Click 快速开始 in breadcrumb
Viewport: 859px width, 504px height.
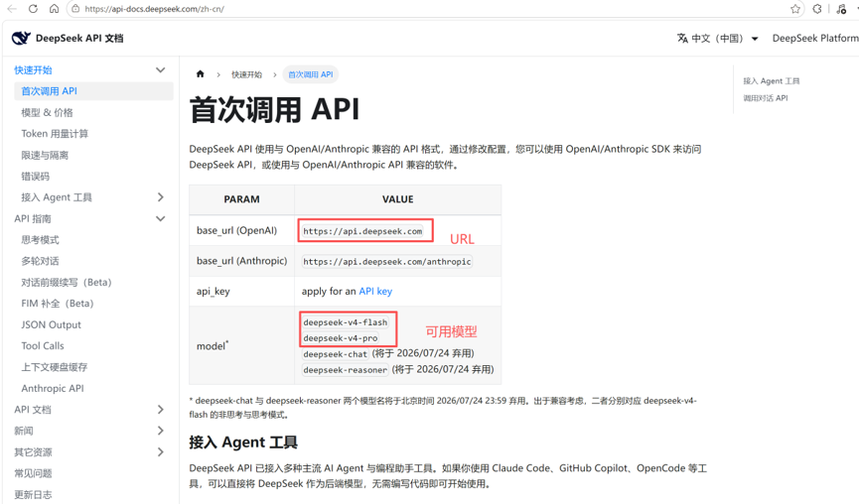[x=246, y=74]
